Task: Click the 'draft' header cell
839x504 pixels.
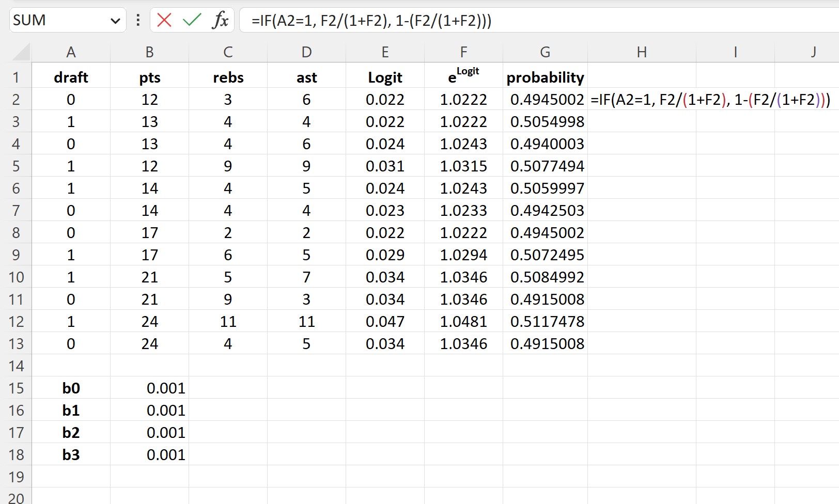Action: (x=71, y=77)
